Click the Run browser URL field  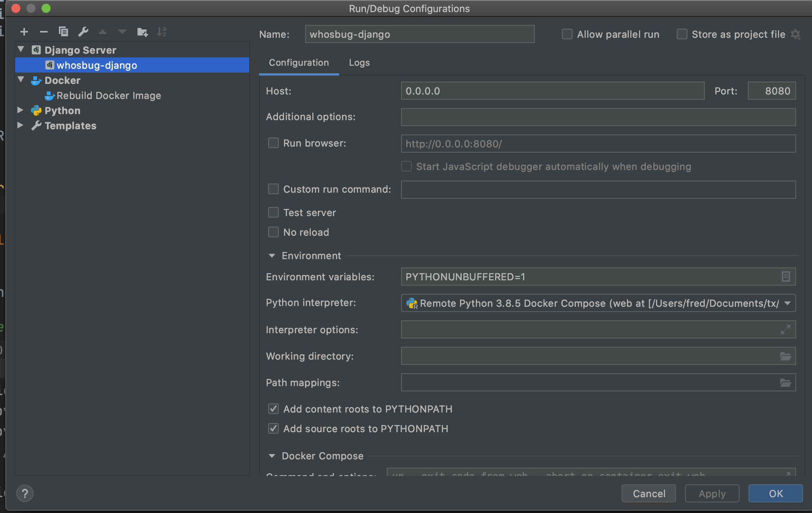(598, 144)
